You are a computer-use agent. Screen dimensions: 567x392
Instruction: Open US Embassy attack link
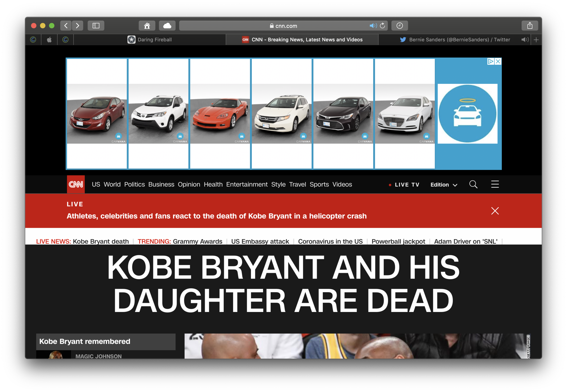coord(260,241)
